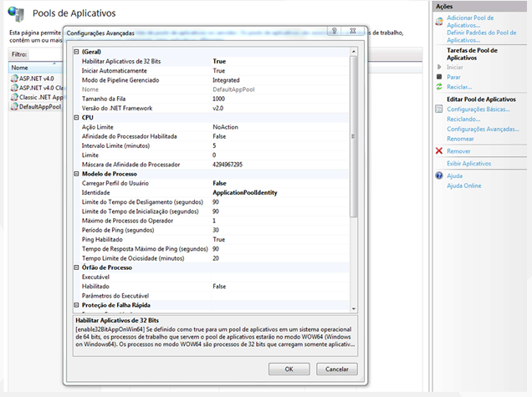Click the scroll up arrow in properties
Image resolution: width=532 pixels, height=397 pixels.
tap(354, 52)
